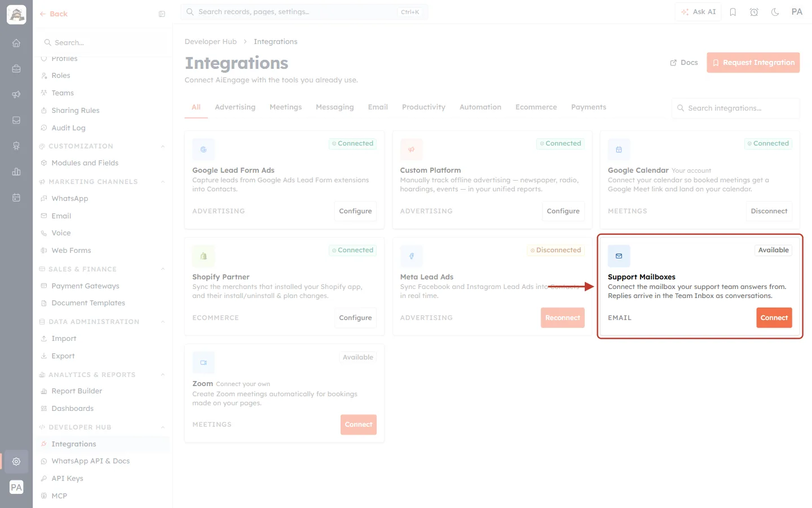Click the bookmark icon in top bar
Image resolution: width=812 pixels, height=508 pixels.
click(733, 12)
